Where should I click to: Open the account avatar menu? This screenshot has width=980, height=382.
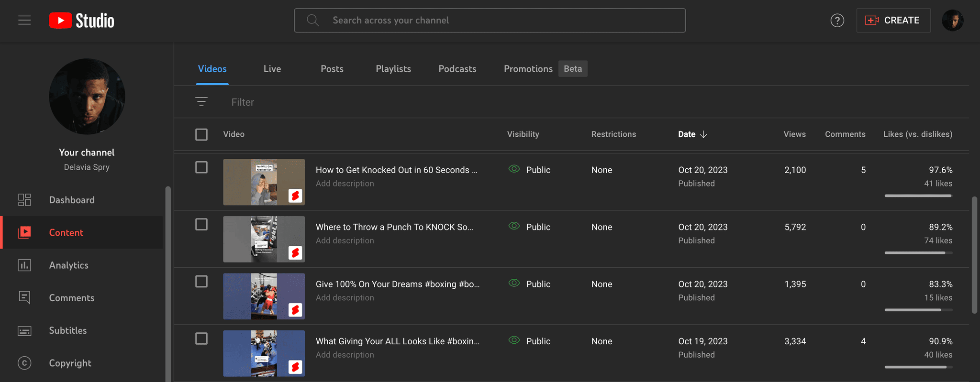[952, 21]
